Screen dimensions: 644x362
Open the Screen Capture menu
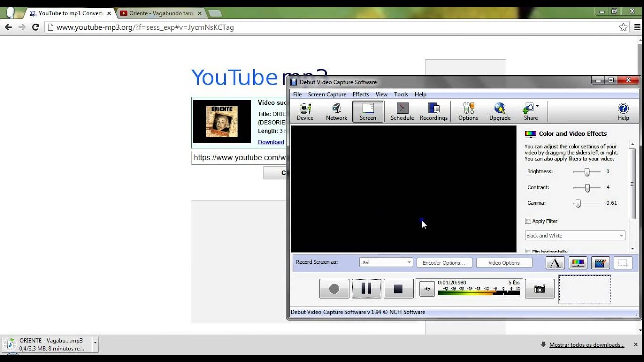(x=327, y=94)
